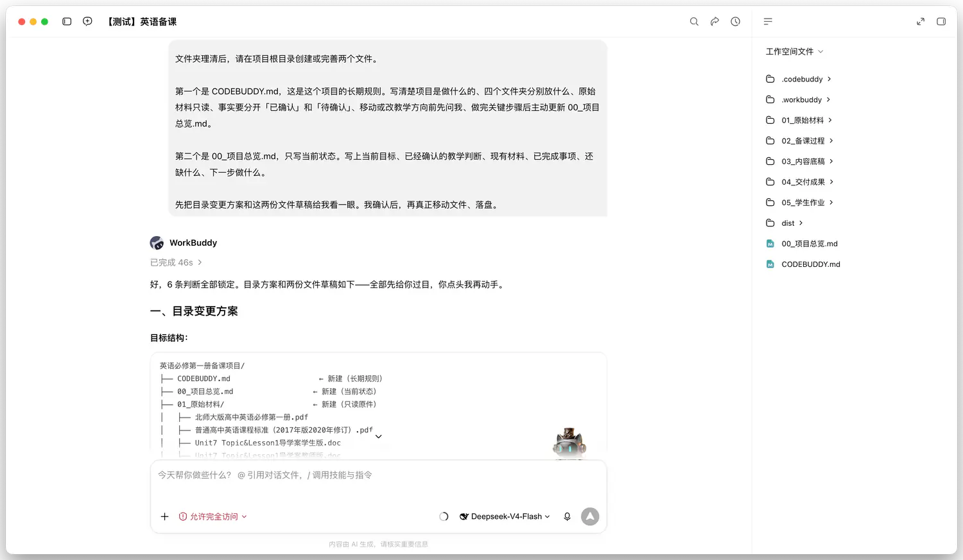The width and height of the screenshot is (963, 560).
Task: Expand 05_学生作业 folder chevron
Action: [831, 202]
